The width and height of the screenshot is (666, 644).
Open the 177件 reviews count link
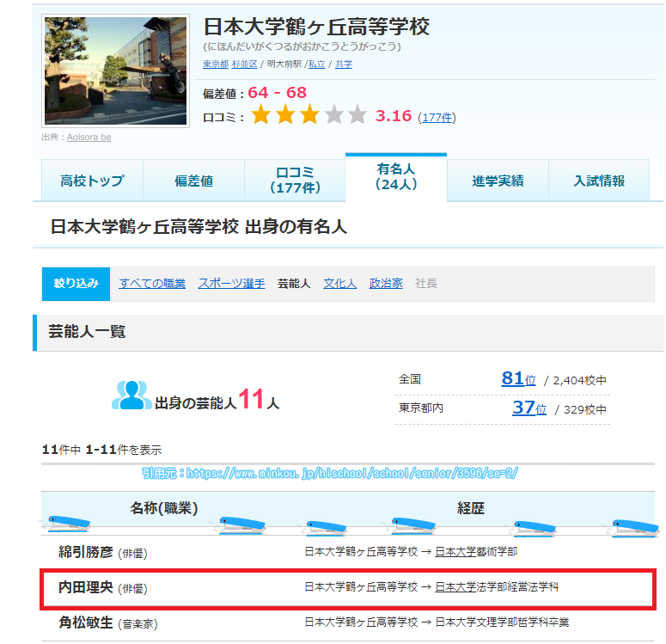[437, 117]
